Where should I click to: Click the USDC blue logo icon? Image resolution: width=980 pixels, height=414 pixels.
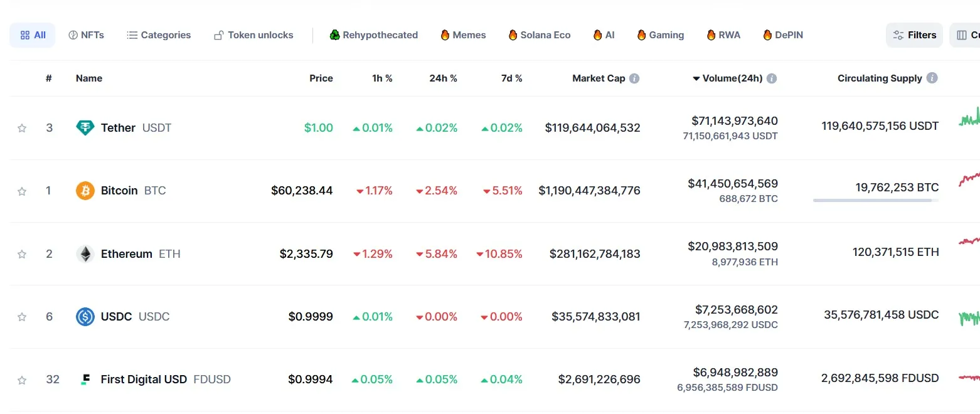(85, 317)
